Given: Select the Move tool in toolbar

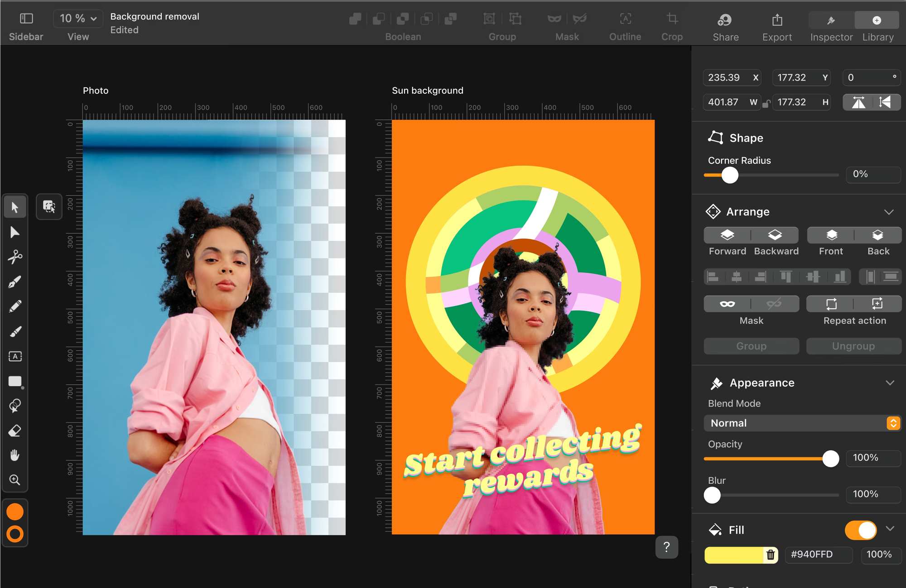Looking at the screenshot, I should [14, 206].
